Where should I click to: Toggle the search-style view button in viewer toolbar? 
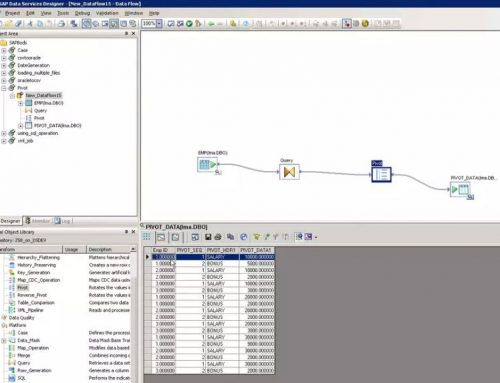pos(299,237)
